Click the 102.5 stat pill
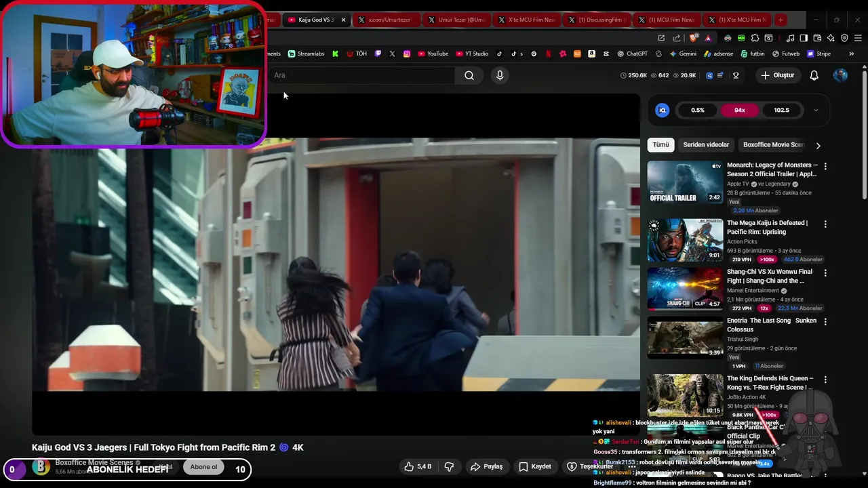This screenshot has width=868, height=488. click(781, 110)
